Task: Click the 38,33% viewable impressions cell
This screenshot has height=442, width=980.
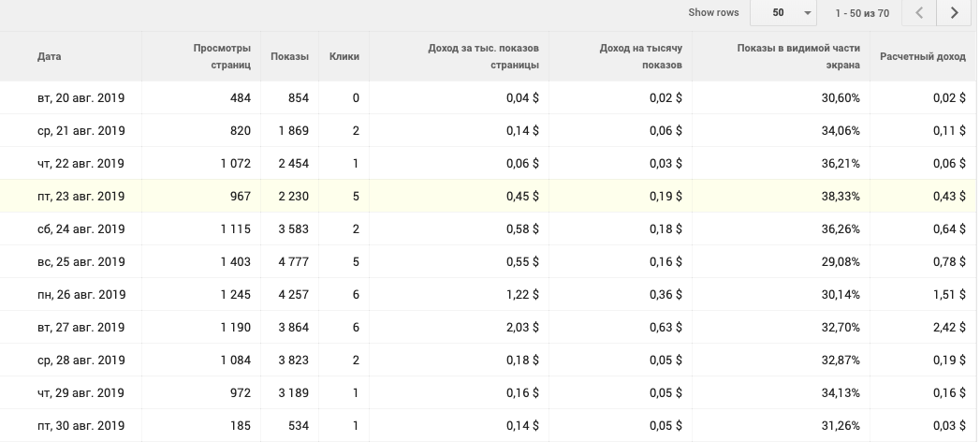Action: [x=840, y=197]
